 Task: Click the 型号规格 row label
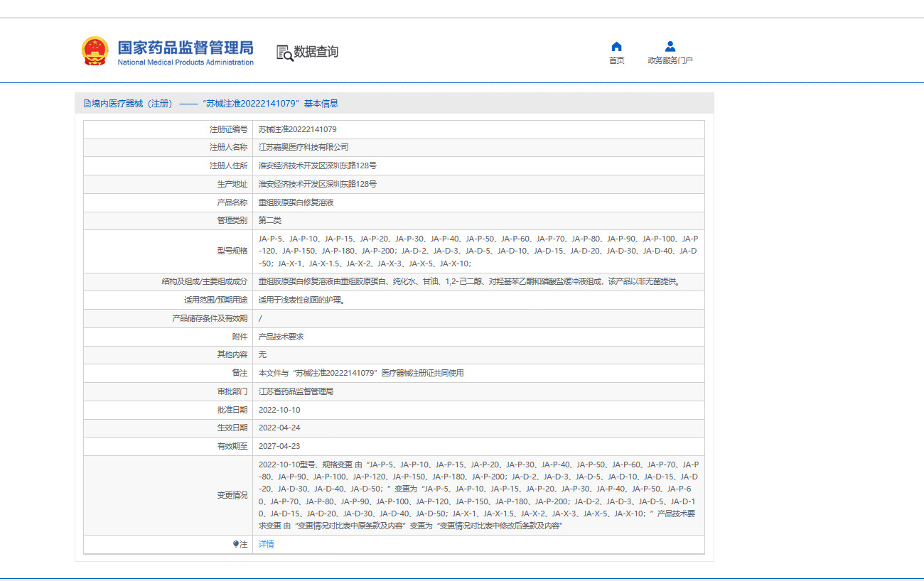[x=232, y=251]
